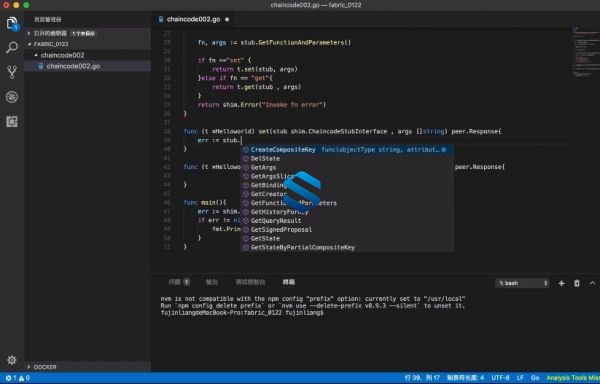Choose DelState from autocomplete list

347,159
